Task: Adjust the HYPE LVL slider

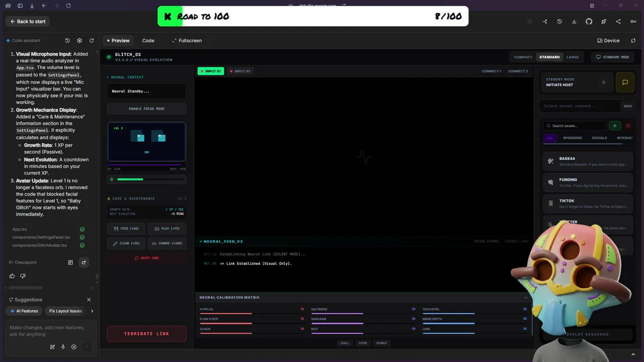Action: tap(252, 313)
